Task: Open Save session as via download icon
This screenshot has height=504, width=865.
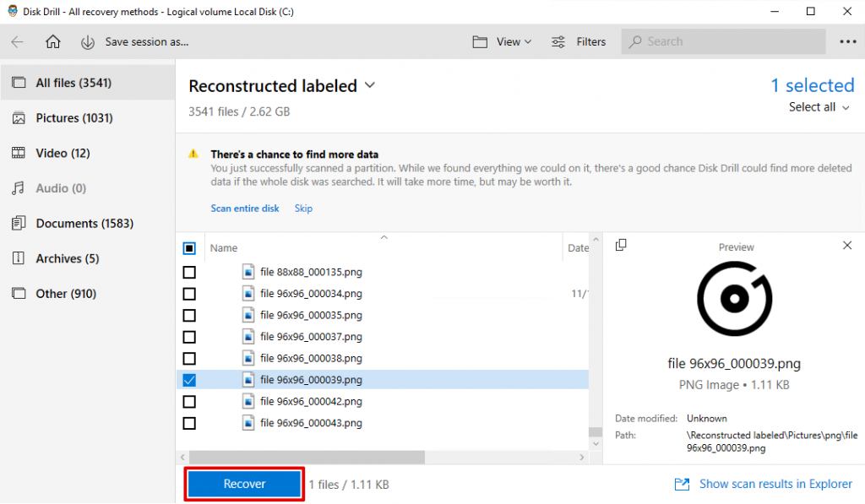Action: pos(88,41)
